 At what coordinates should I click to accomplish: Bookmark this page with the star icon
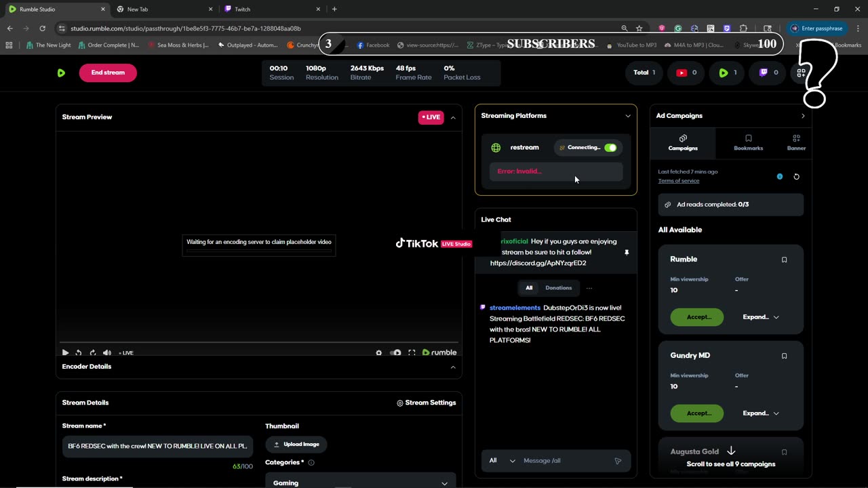pyautogui.click(x=639, y=28)
